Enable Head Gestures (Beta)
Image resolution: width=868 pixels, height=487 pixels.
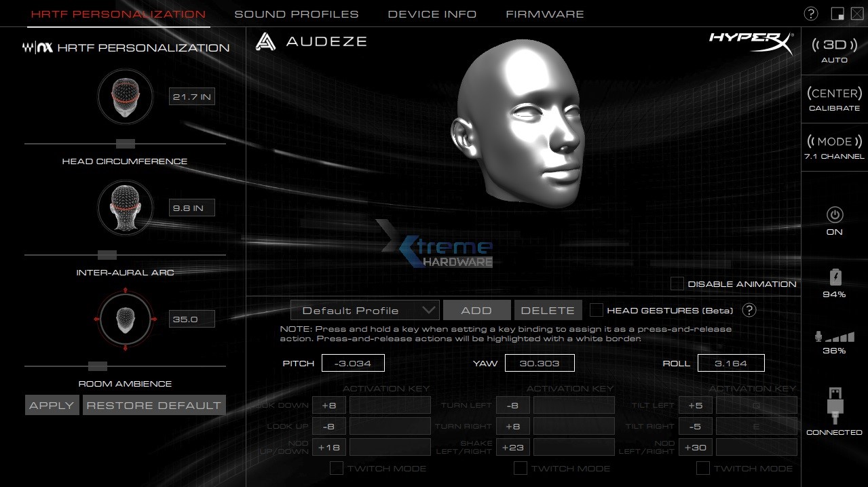pyautogui.click(x=597, y=310)
